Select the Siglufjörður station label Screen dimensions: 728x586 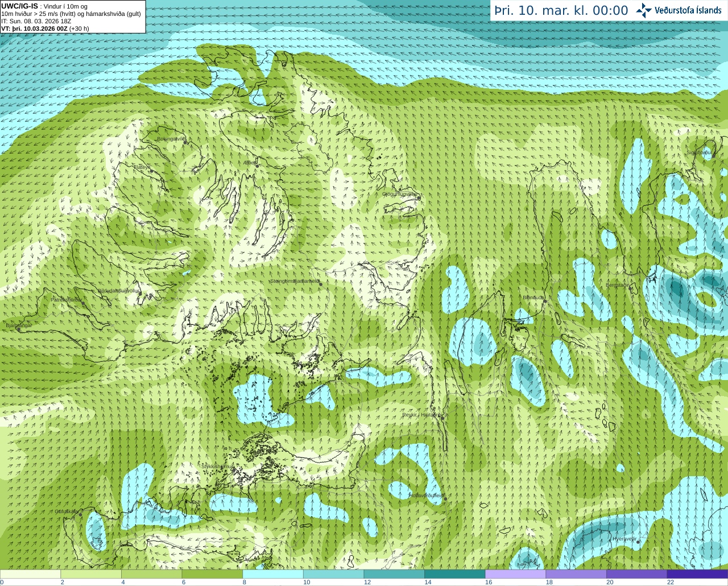[x=699, y=152]
